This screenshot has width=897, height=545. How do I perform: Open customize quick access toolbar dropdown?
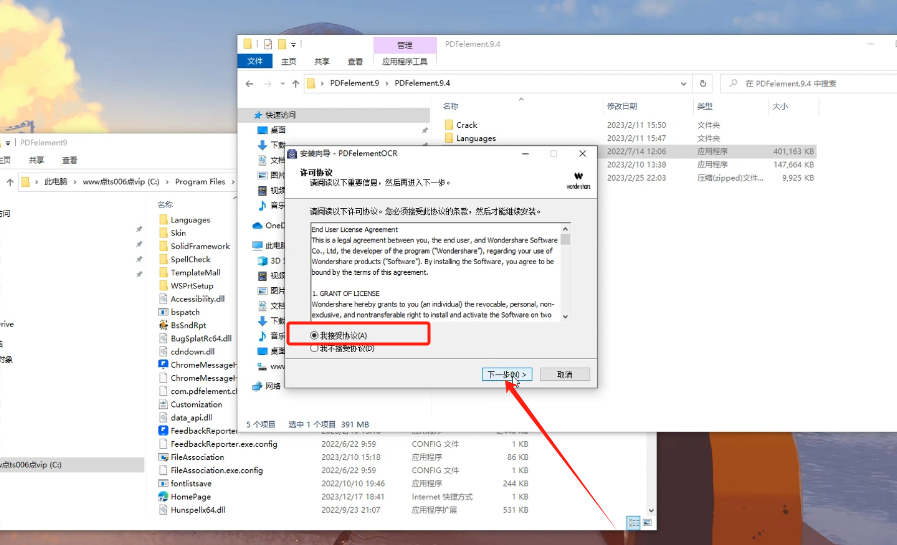pyautogui.click(x=293, y=45)
